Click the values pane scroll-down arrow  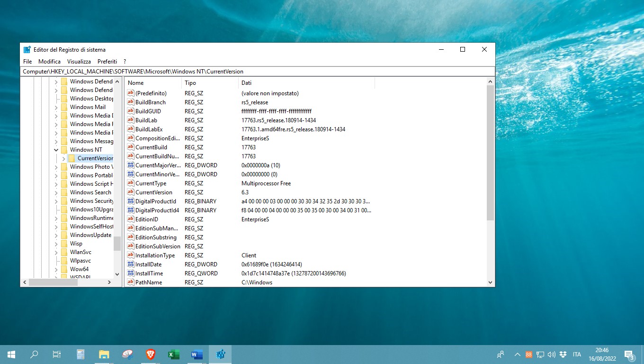[x=490, y=282]
